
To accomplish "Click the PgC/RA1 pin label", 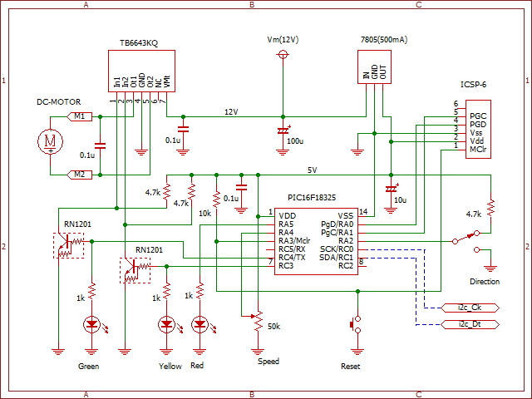I will click(x=337, y=233).
